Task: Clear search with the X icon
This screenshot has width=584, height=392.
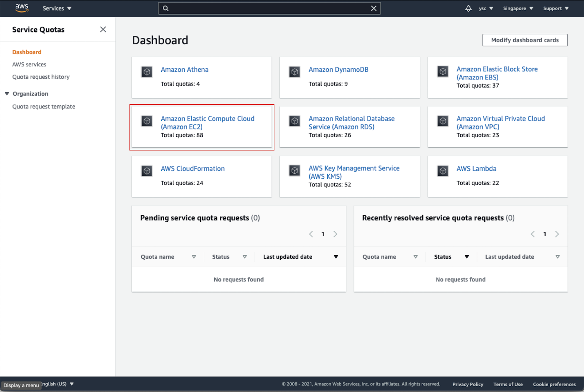Action: point(374,8)
